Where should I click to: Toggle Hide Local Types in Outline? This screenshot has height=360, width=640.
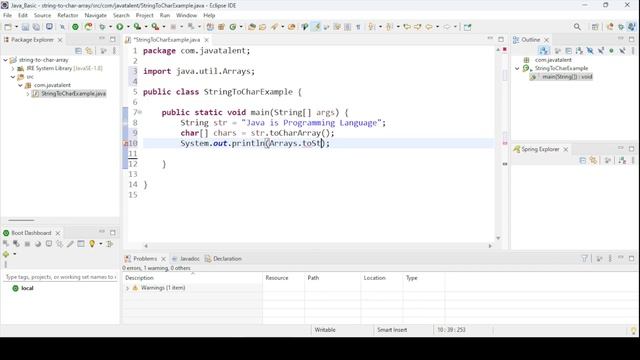coord(622,51)
